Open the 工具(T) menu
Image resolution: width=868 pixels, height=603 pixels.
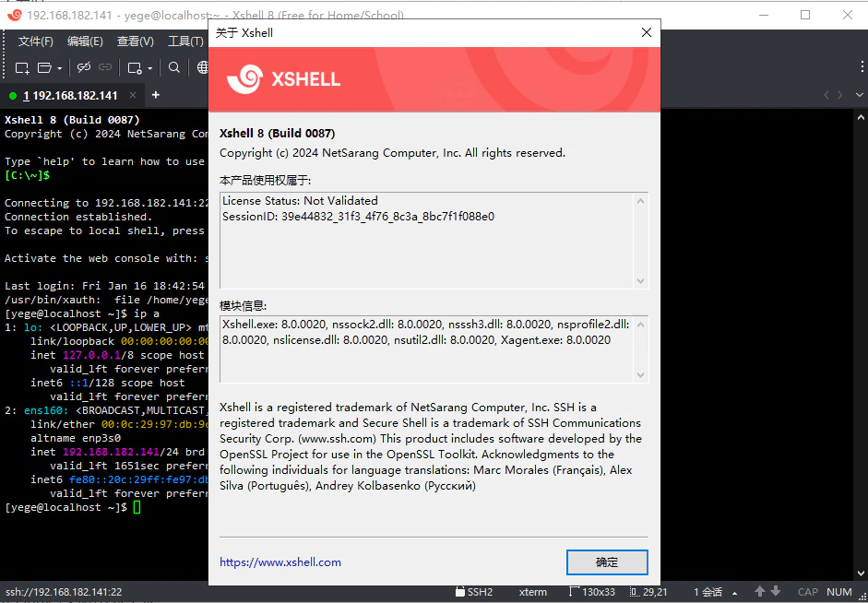pyautogui.click(x=184, y=41)
